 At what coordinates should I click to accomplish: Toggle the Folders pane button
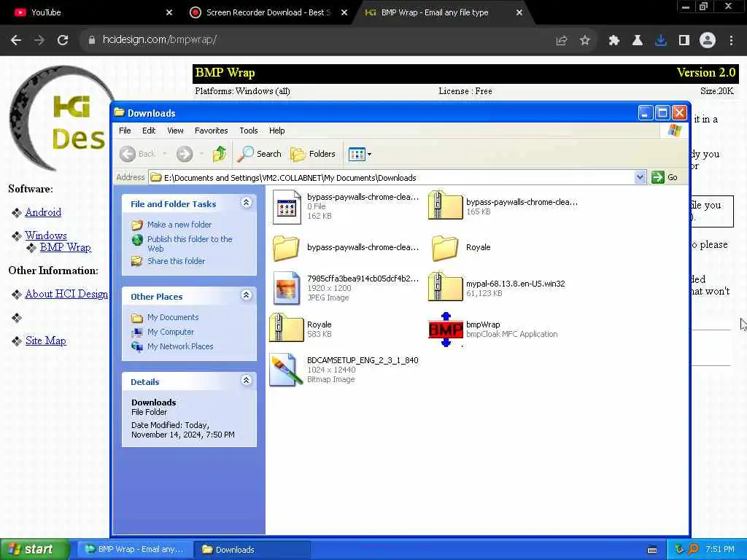pos(312,154)
